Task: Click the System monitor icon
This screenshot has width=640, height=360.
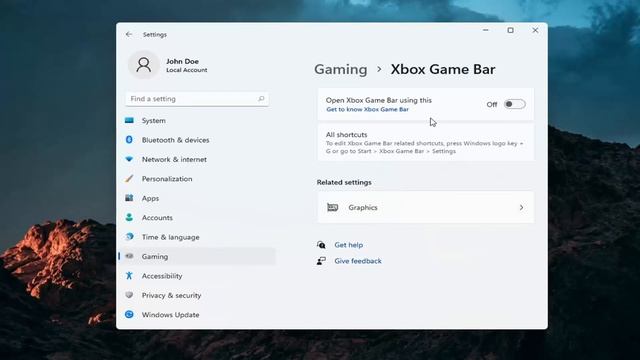Action: [129, 120]
